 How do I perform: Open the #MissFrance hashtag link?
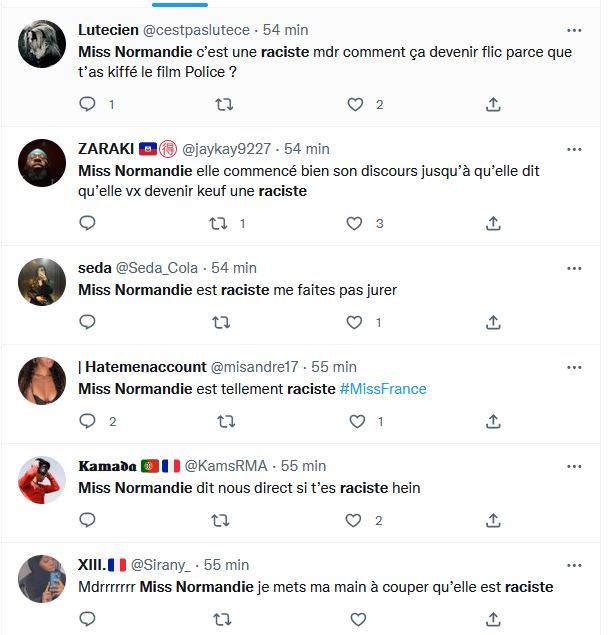[x=383, y=389]
